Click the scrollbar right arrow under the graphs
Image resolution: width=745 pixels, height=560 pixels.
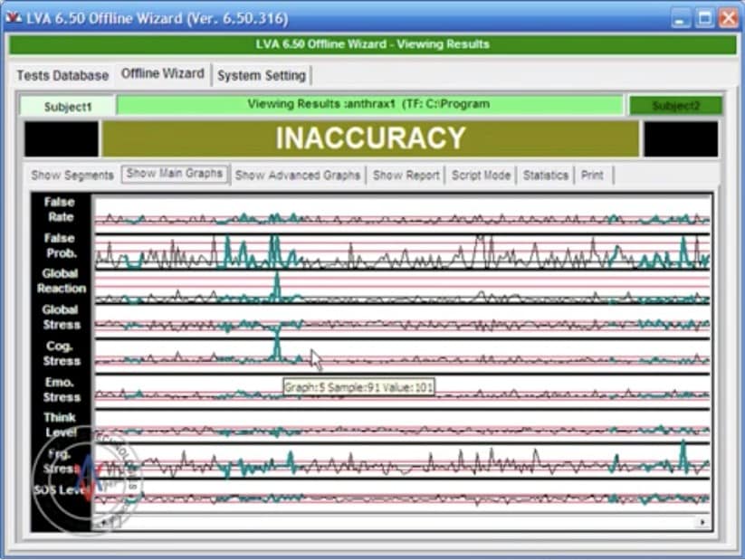pos(702,523)
